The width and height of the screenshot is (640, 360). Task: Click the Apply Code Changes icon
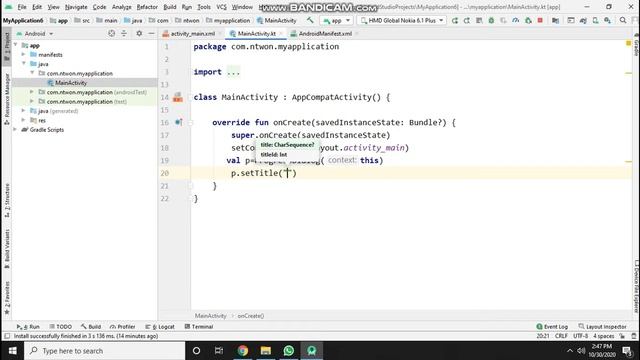tap(479, 20)
